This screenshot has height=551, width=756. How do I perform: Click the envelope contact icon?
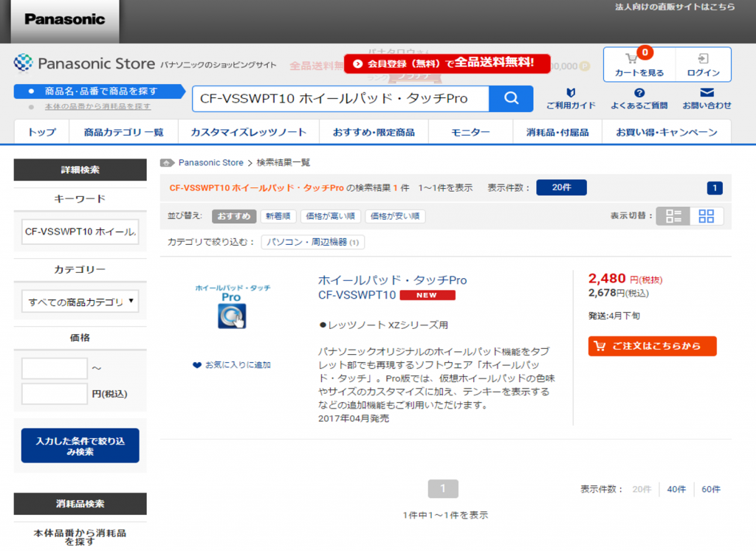pos(707,93)
